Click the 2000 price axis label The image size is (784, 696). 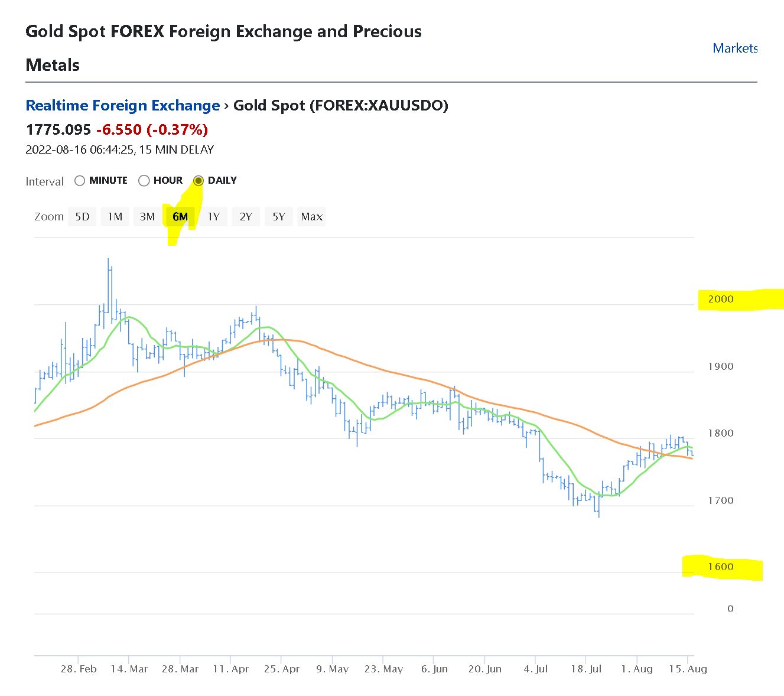[x=721, y=299]
